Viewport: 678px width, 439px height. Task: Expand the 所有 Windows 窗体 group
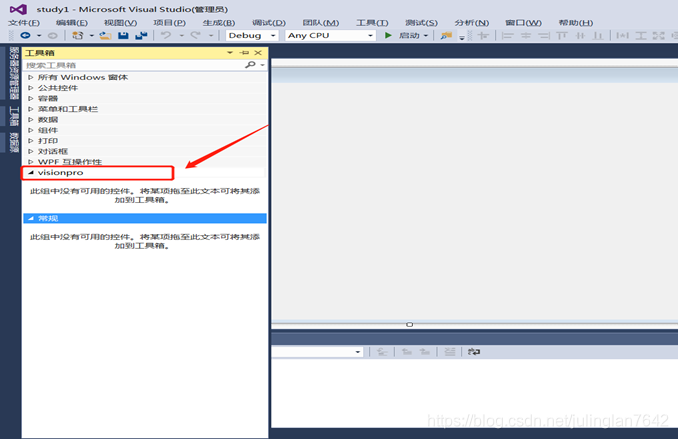click(x=31, y=77)
